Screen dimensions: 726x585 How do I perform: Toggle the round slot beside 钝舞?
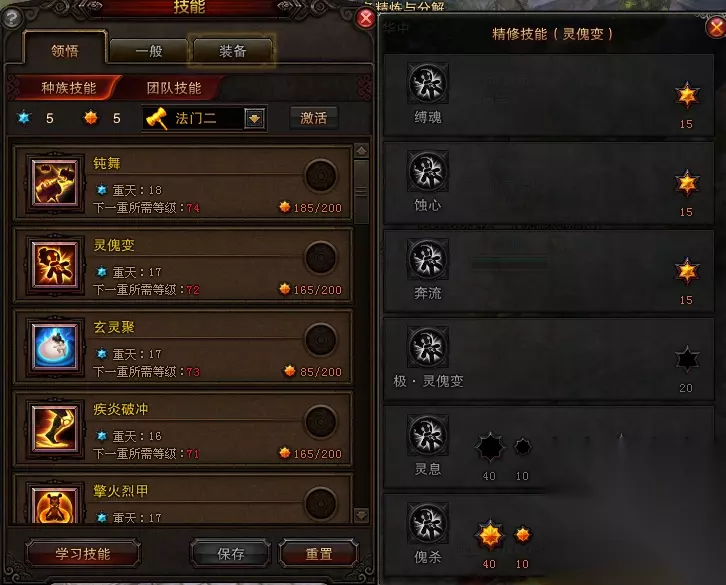coord(320,176)
